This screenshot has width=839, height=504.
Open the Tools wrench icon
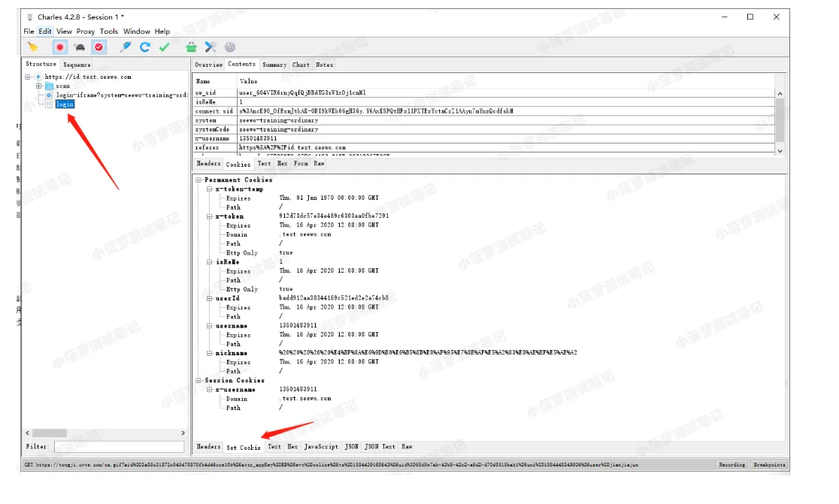point(211,47)
